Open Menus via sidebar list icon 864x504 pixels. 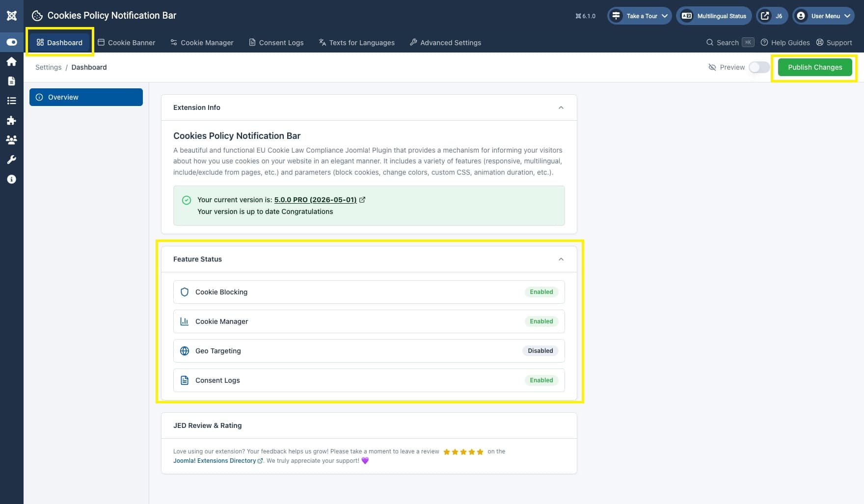[x=12, y=101]
